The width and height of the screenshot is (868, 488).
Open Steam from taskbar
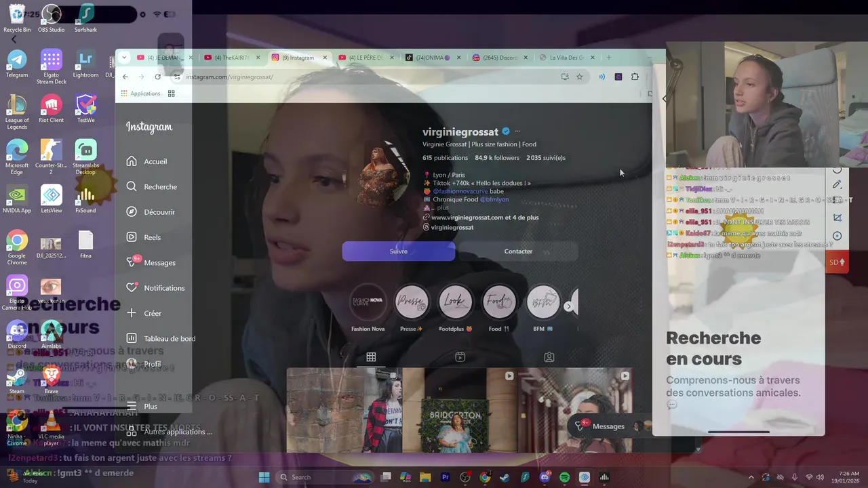pos(505,477)
